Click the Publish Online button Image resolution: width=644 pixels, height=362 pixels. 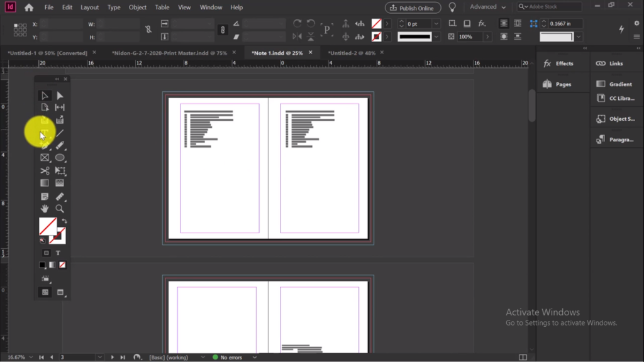(x=413, y=8)
